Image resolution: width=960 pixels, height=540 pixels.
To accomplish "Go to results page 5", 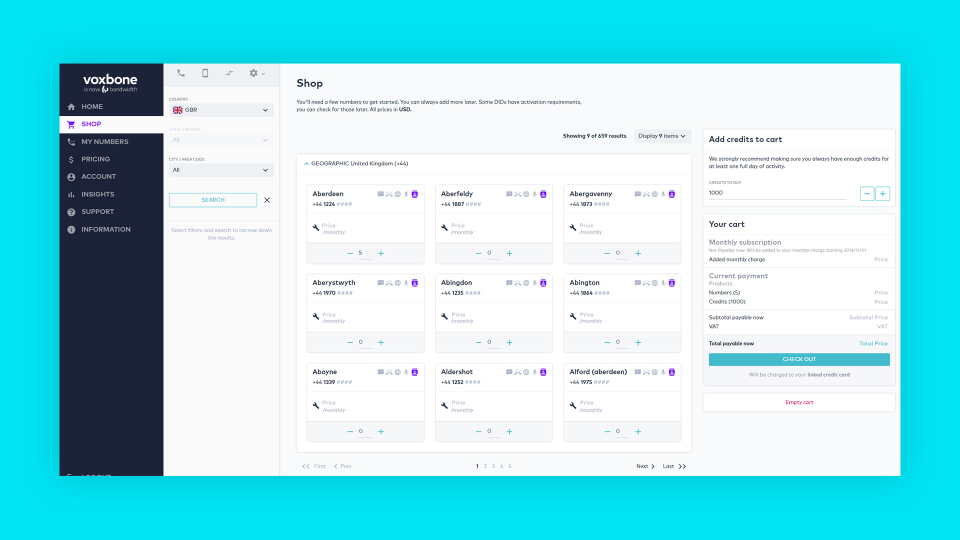I will click(x=509, y=467).
